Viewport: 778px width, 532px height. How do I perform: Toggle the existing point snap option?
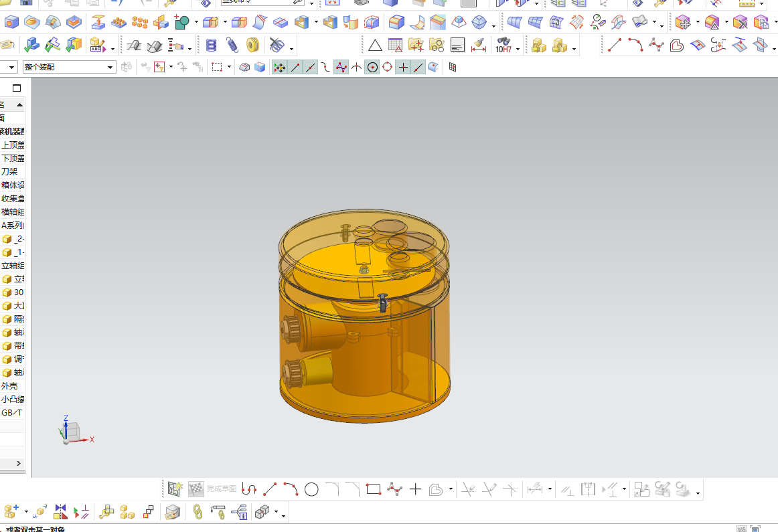pyautogui.click(x=403, y=68)
